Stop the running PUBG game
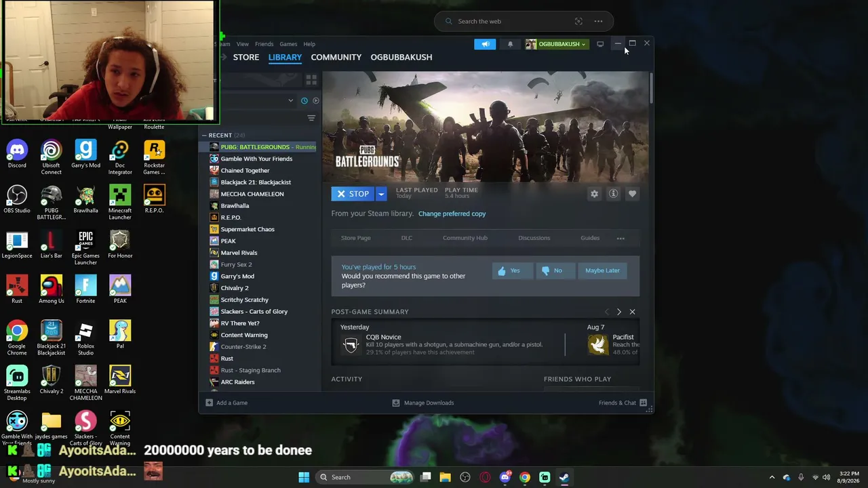This screenshot has height=488, width=868. [353, 194]
